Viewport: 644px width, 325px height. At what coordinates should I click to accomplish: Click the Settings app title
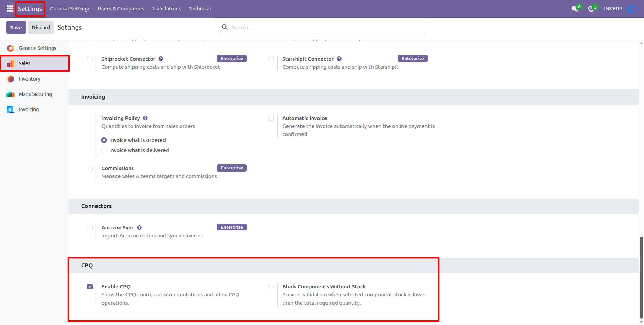click(x=30, y=9)
